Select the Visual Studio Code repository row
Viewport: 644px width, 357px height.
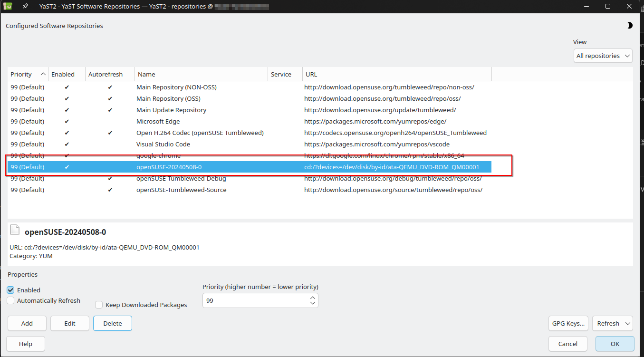point(163,144)
